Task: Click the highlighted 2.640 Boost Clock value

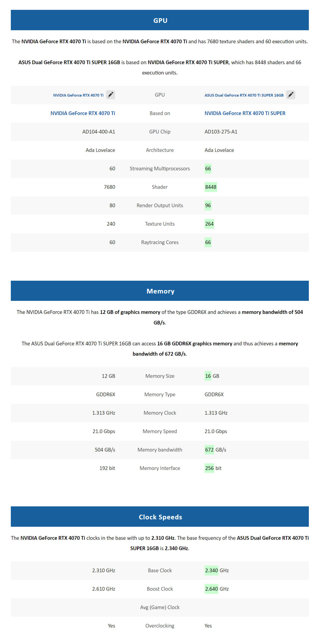Action: point(211,589)
